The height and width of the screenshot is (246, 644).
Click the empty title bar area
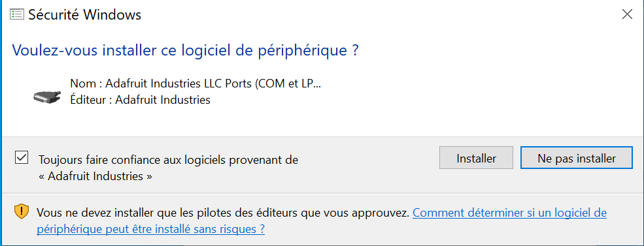[378, 15]
